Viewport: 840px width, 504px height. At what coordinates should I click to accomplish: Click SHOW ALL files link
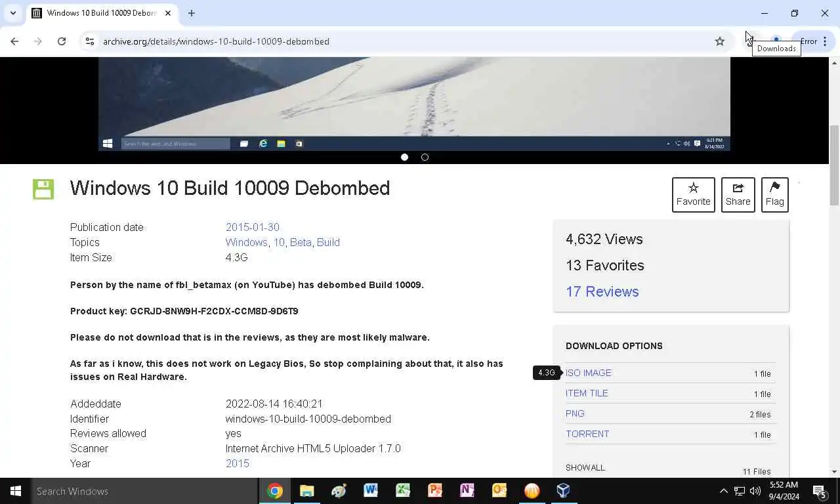(585, 468)
